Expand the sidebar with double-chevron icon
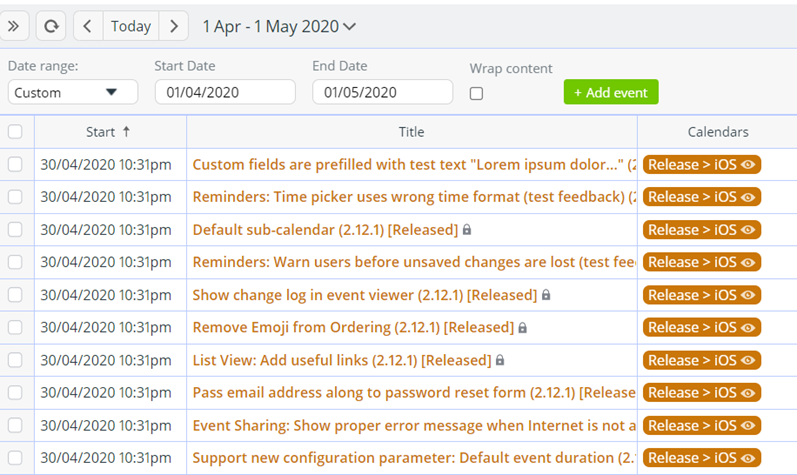 (x=14, y=26)
